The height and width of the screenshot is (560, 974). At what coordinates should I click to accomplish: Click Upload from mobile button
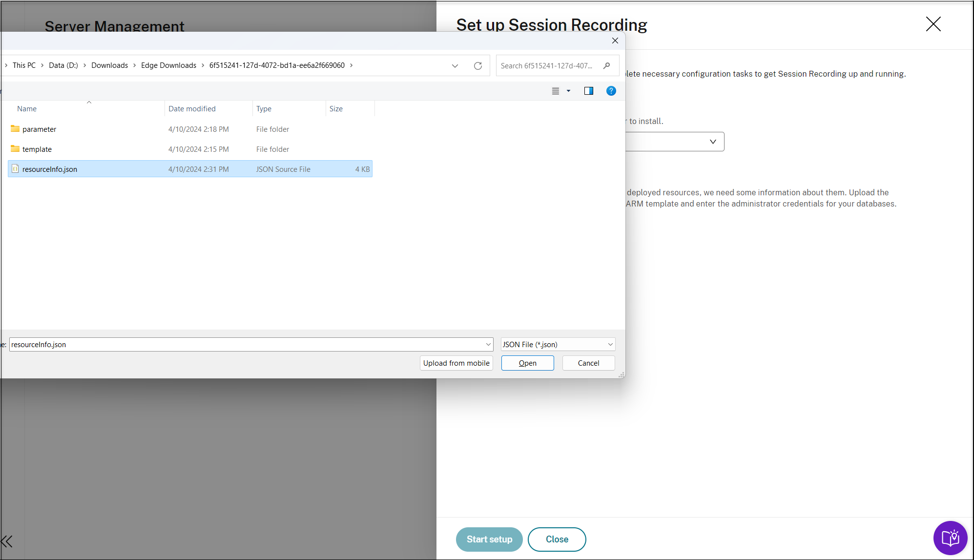click(456, 363)
